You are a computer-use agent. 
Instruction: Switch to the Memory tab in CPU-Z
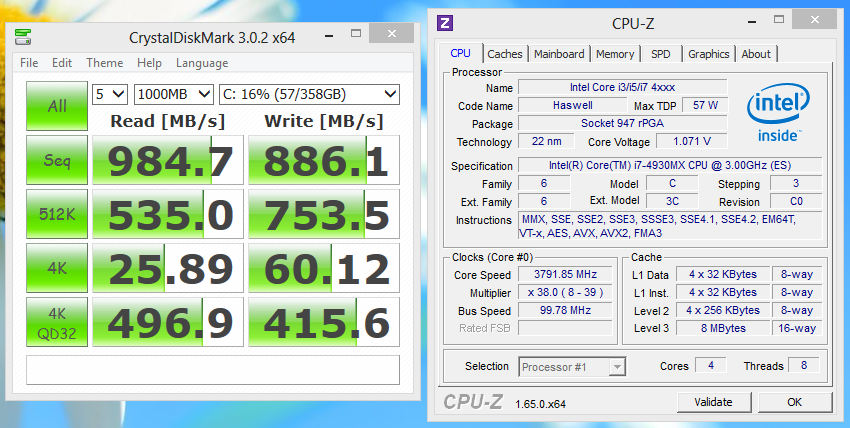point(615,54)
